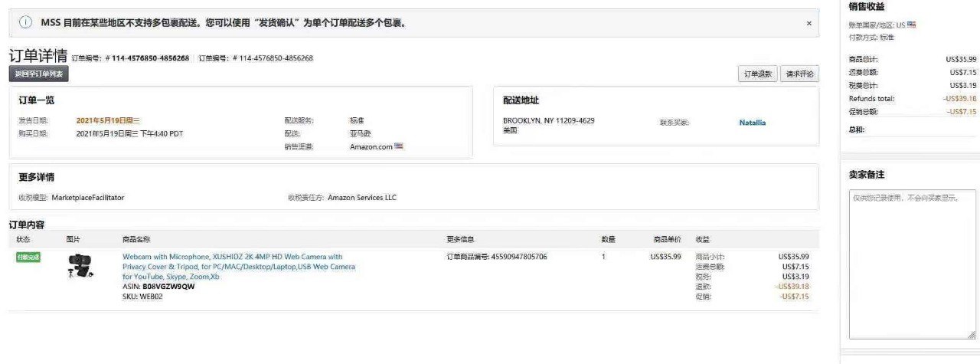980x364 pixels.
Task: Click the Refunds total amount in sales summary
Action: pos(959,98)
